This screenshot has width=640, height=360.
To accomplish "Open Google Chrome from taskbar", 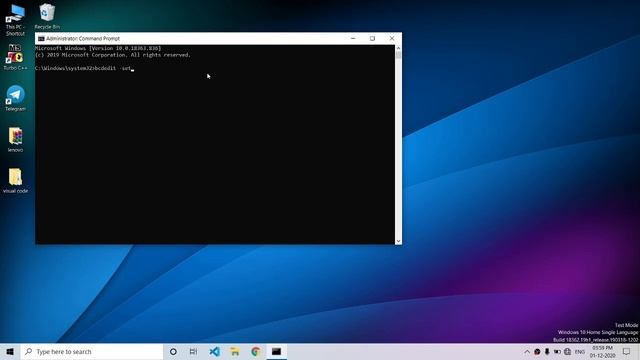I will pos(256,351).
